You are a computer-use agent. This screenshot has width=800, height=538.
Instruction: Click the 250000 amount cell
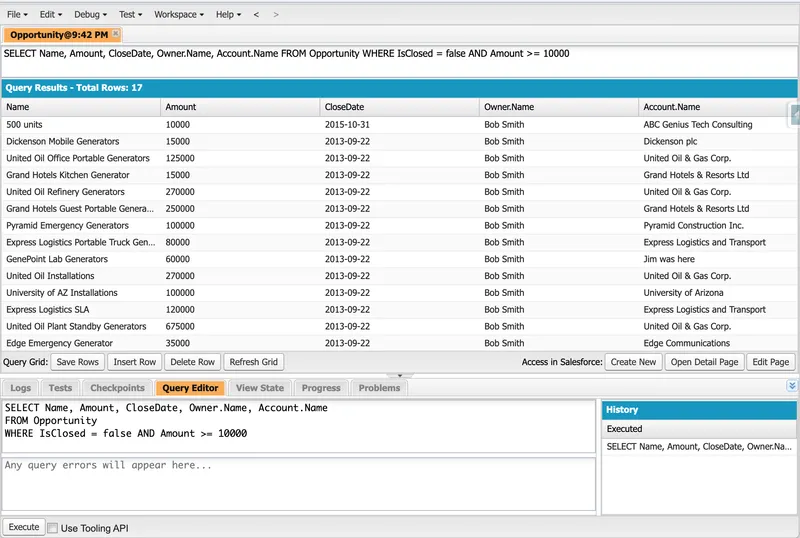[x=240, y=209]
